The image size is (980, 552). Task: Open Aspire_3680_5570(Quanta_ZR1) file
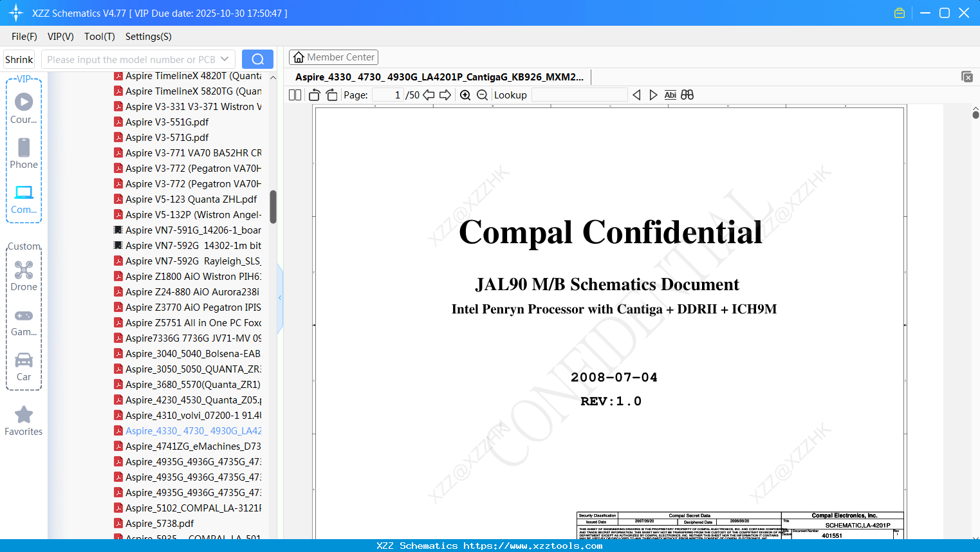tap(188, 385)
